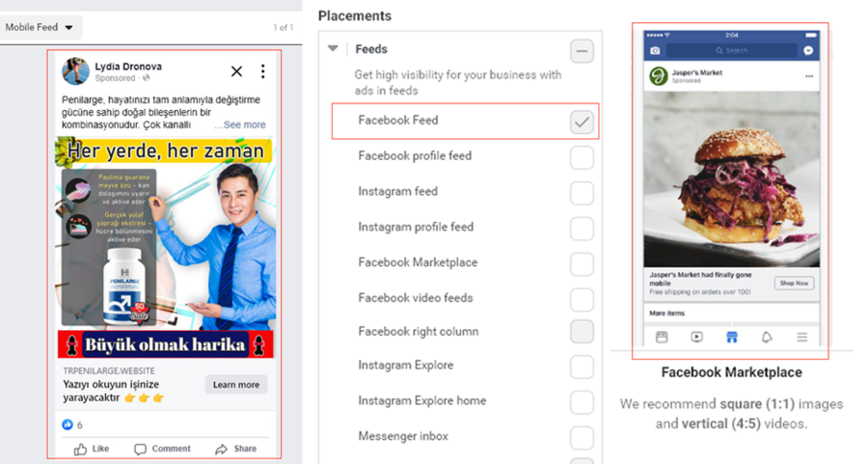Click the Lydia Dronova page name
Viewport: 868px width, 464px height.
[128, 67]
